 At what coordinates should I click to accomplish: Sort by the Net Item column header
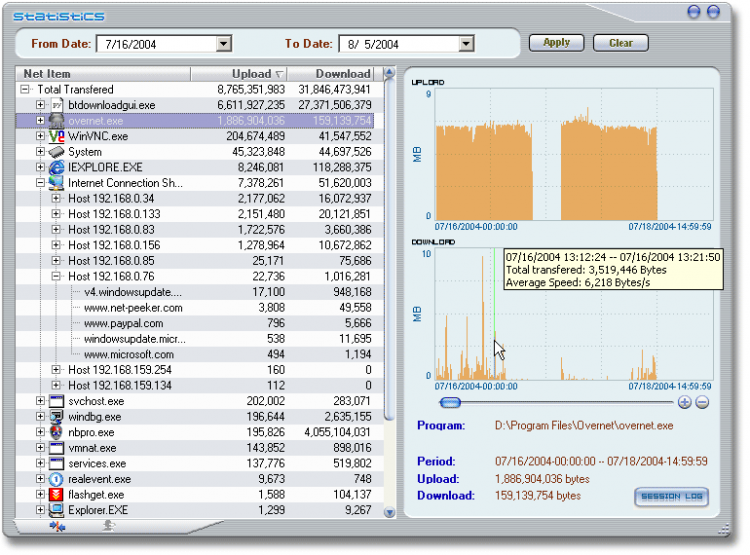click(x=104, y=74)
